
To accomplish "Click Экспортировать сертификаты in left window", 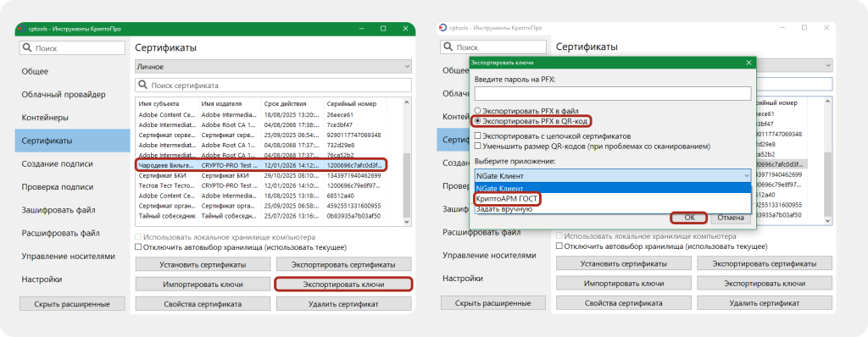I will click(x=344, y=264).
